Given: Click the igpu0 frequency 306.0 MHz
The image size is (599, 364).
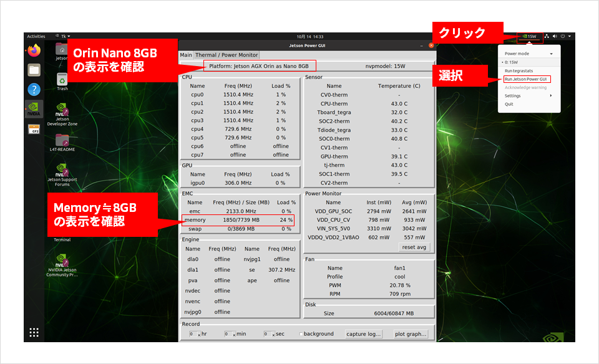Looking at the screenshot, I should 238,183.
